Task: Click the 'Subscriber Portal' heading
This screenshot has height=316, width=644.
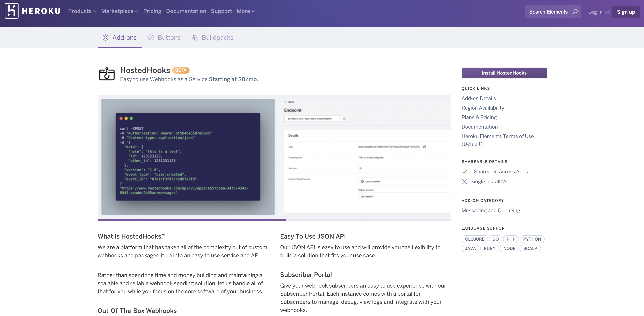Action: (306, 275)
